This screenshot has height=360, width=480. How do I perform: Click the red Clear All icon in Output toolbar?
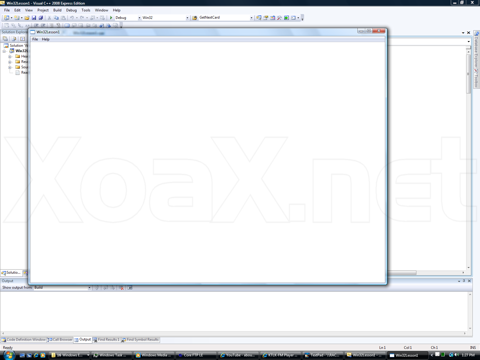[x=122, y=288]
